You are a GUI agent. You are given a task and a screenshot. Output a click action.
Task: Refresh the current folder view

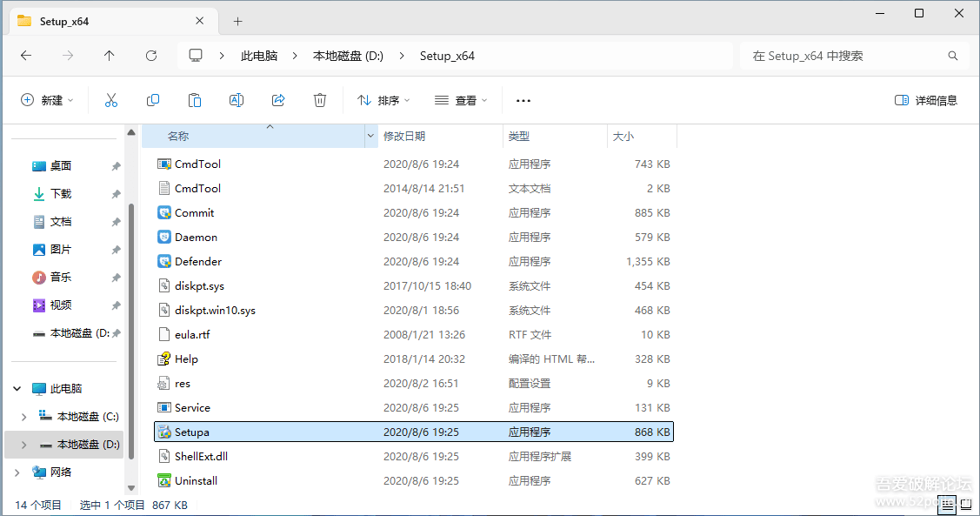click(151, 56)
